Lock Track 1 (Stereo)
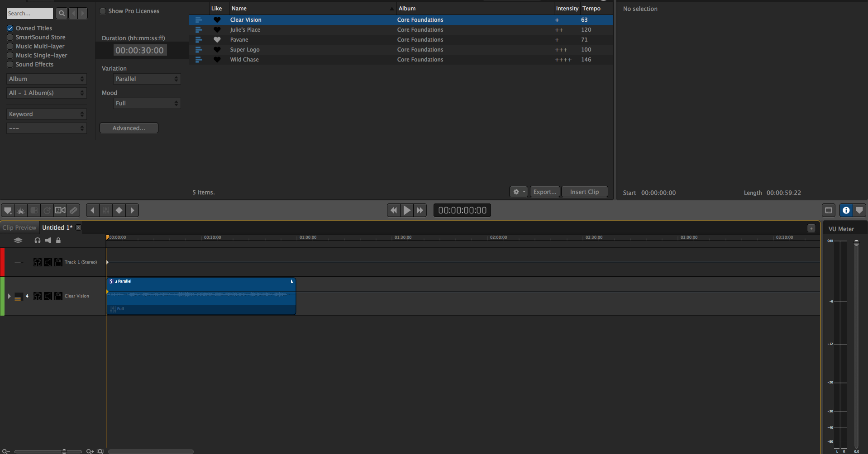 [x=58, y=262]
